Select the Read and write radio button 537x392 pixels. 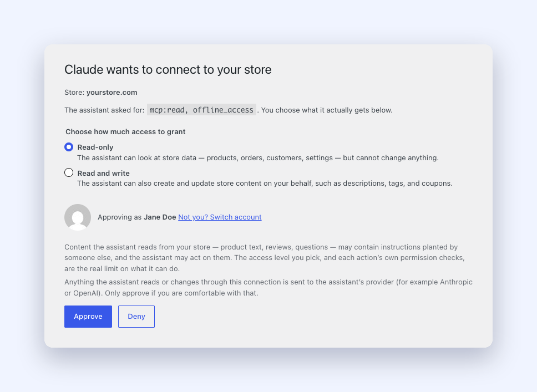[69, 172]
